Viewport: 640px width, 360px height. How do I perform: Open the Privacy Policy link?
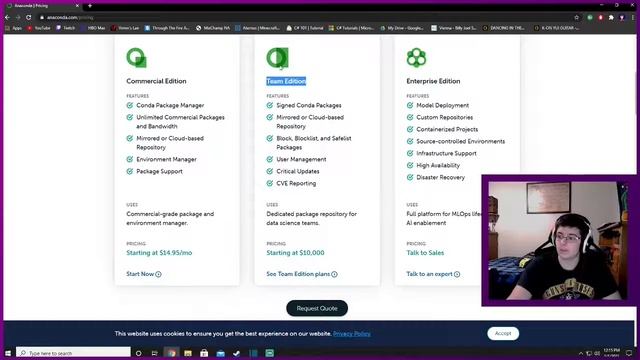tap(352, 333)
